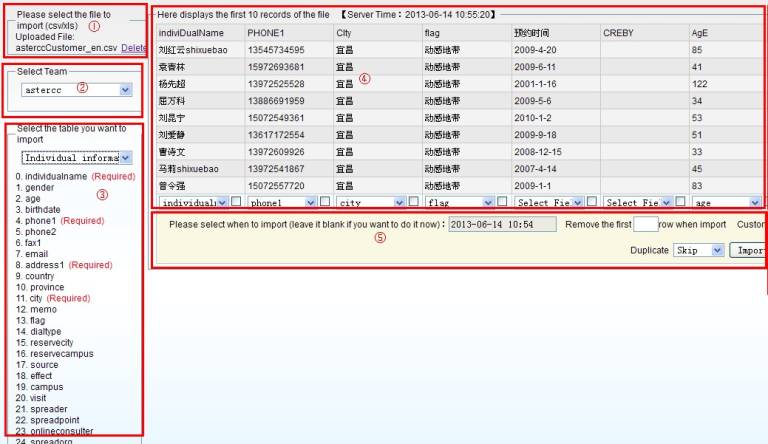Tick the checkbox under the CREBY column
The image size is (768, 444).
point(680,201)
